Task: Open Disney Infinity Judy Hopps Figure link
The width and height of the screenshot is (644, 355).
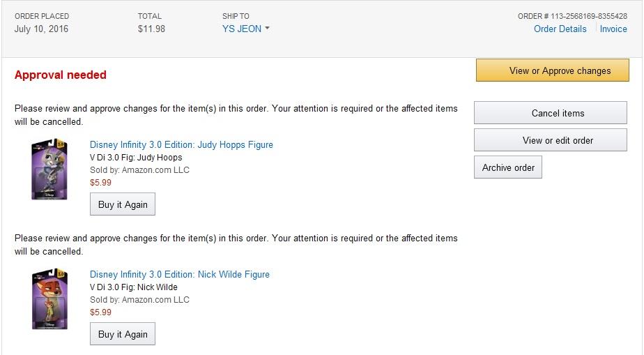Action: [x=181, y=144]
